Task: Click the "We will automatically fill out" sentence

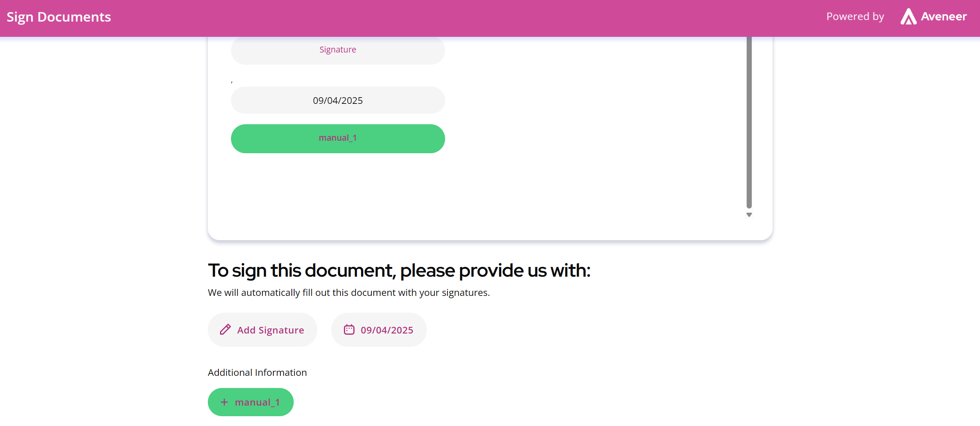Action: pyautogui.click(x=349, y=293)
